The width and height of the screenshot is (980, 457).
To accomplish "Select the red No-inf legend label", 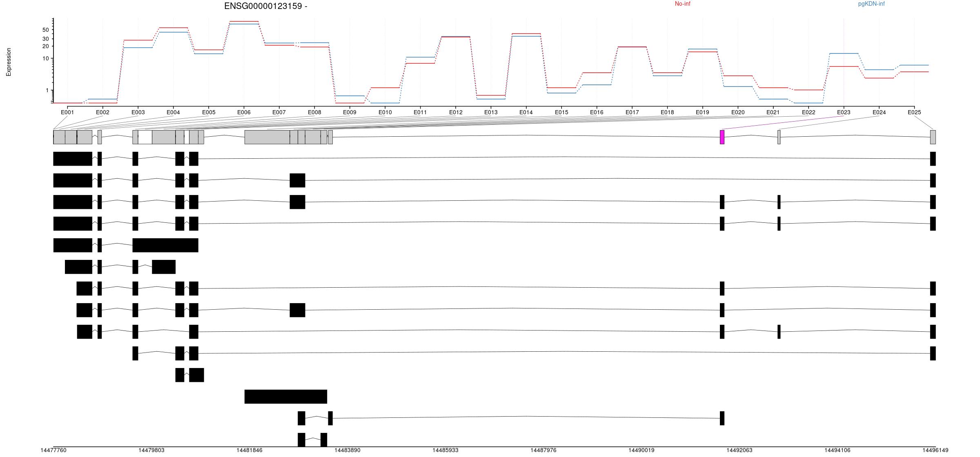I will pyautogui.click(x=682, y=4).
